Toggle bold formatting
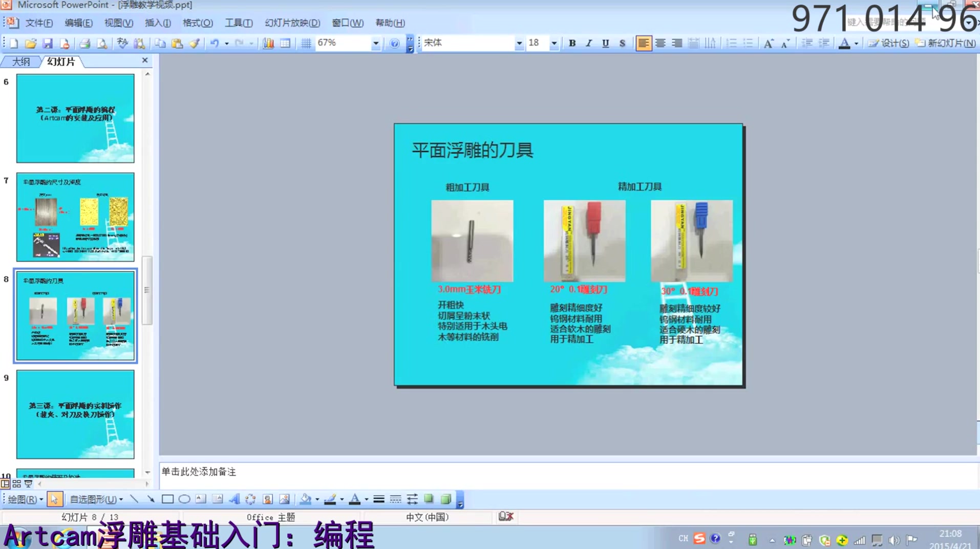980x549 pixels. (x=572, y=43)
